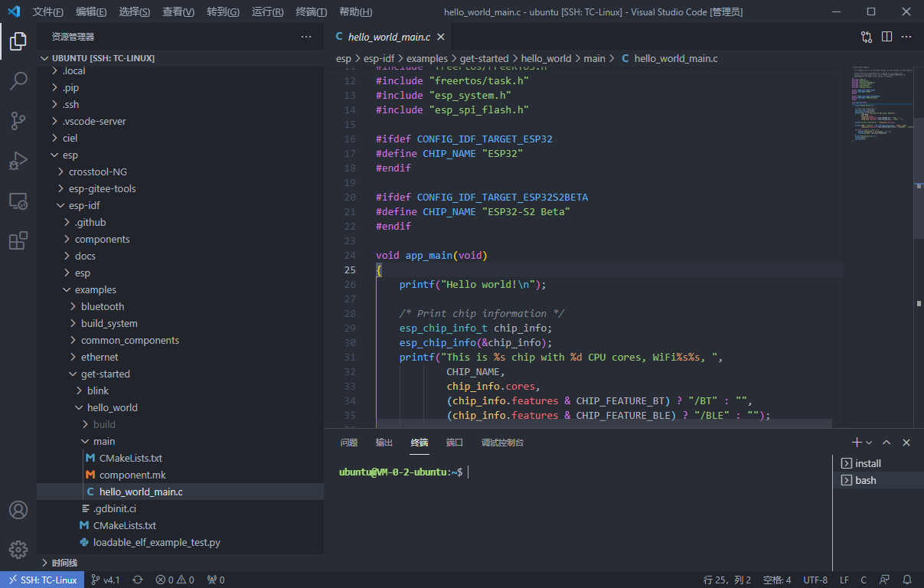Maximize the terminal panel with caret icon
Viewport: 924px width, 588px height.
(886, 443)
